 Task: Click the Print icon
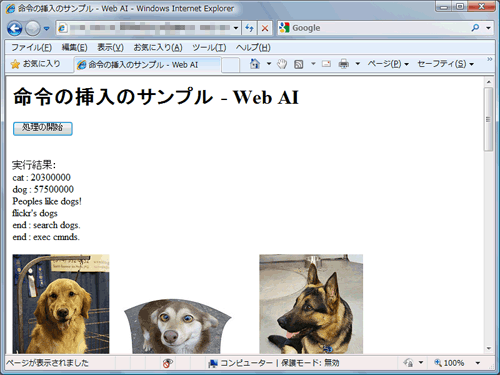tap(344, 64)
